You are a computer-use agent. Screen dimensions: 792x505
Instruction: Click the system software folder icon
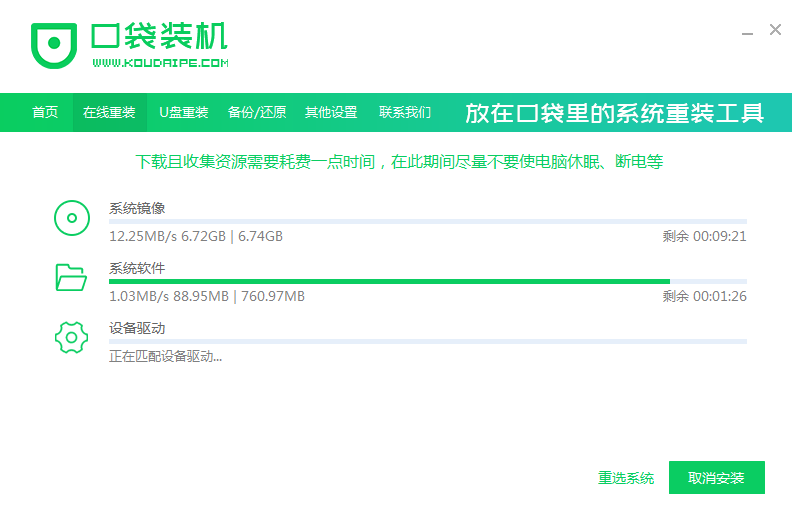pos(71,277)
